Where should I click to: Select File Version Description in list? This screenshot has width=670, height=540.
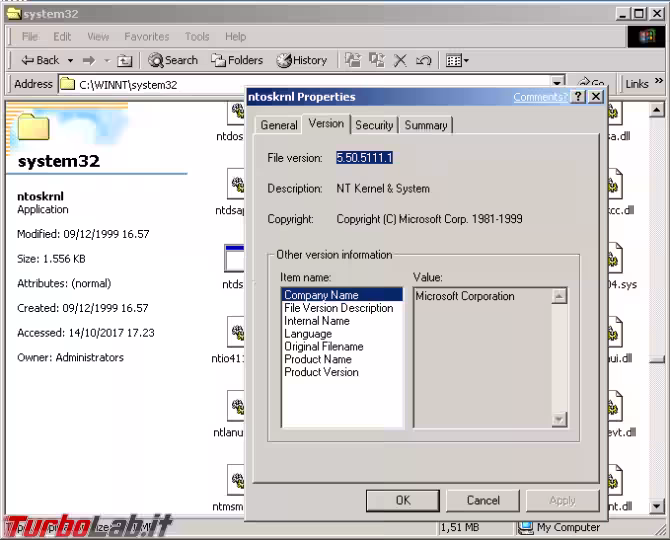click(x=338, y=308)
